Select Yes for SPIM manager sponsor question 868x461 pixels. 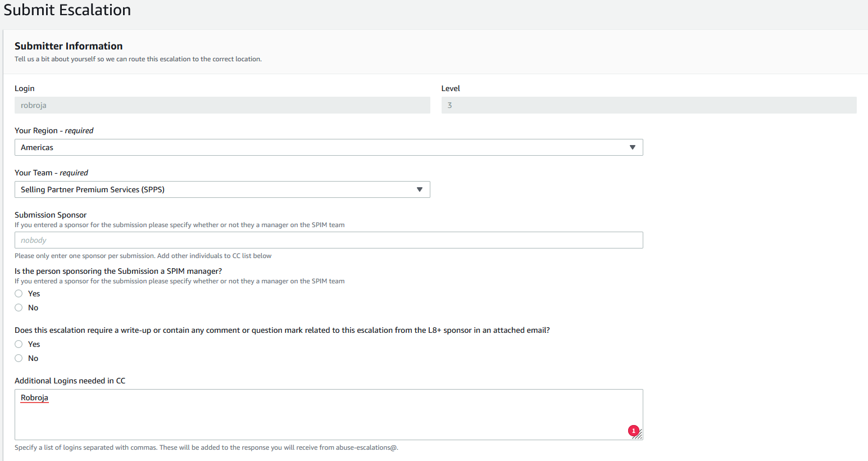19,293
